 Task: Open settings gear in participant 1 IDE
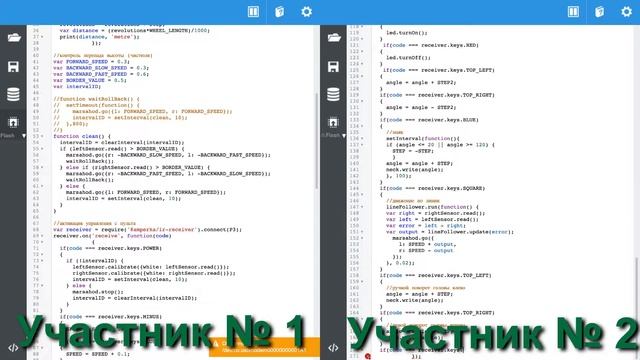point(307,11)
